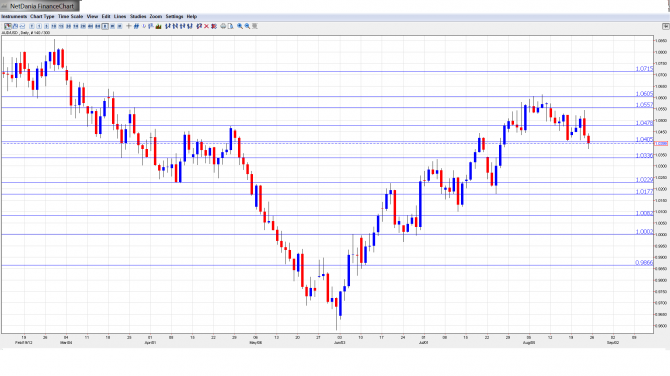Viewport: 670px width, 376px height.
Task: Click the candlestick chart type icon
Action: tap(15, 26)
